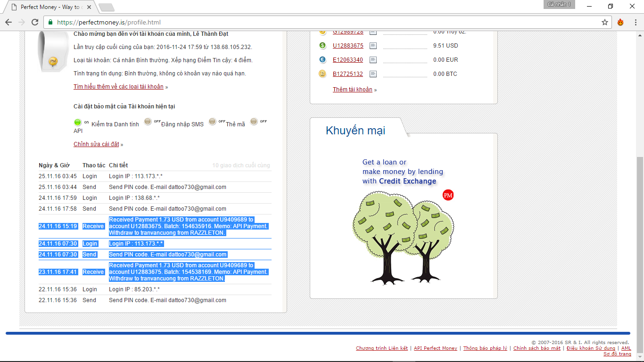
Task: Click the blue EUR coin icon
Action: 322,60
